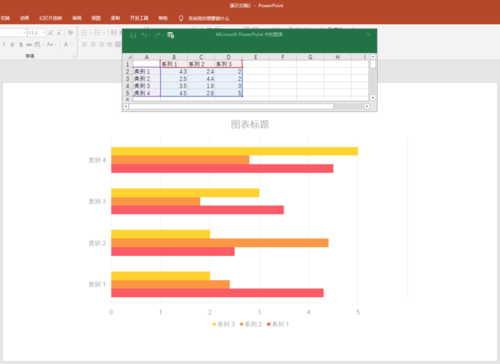The height and width of the screenshot is (364, 500).
Task: Select cell containing 系列 3
Action: pos(228,64)
